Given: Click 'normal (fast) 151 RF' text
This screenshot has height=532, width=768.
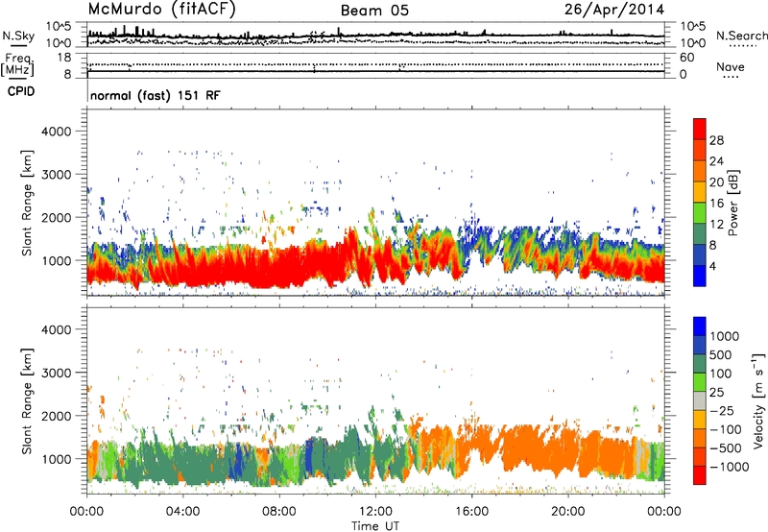Looking at the screenshot, I should coord(156,95).
